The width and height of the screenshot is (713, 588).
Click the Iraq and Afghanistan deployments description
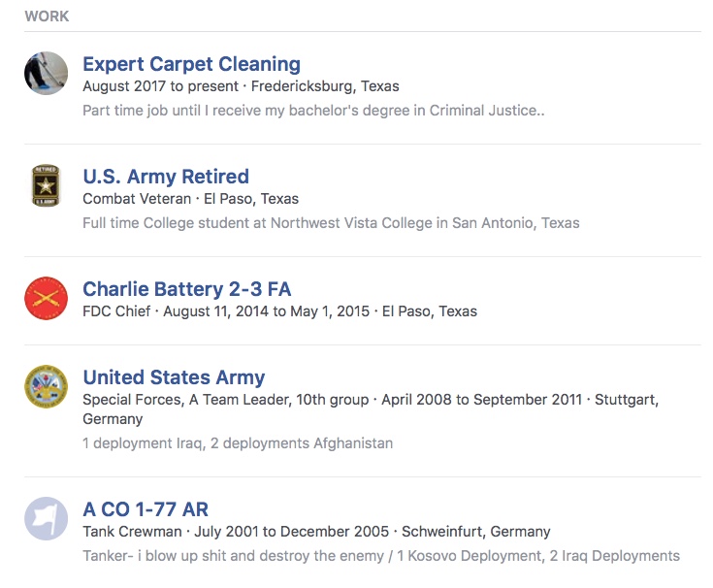pyautogui.click(x=238, y=443)
